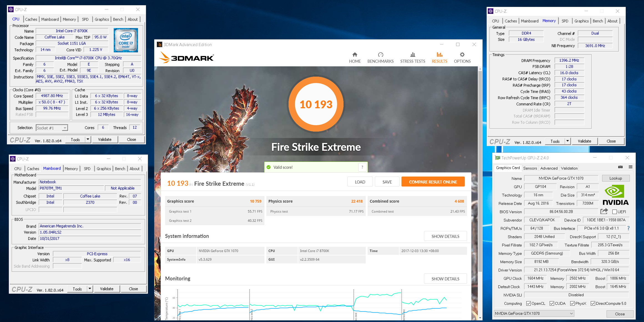
Task: Switch to Sensors tab in GPU-Z
Action: tap(530, 168)
